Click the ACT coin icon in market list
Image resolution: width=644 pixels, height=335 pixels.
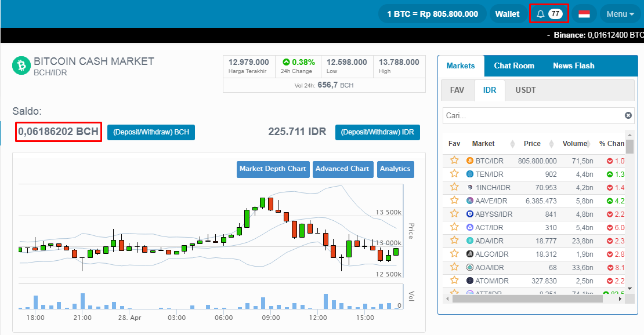click(x=470, y=227)
